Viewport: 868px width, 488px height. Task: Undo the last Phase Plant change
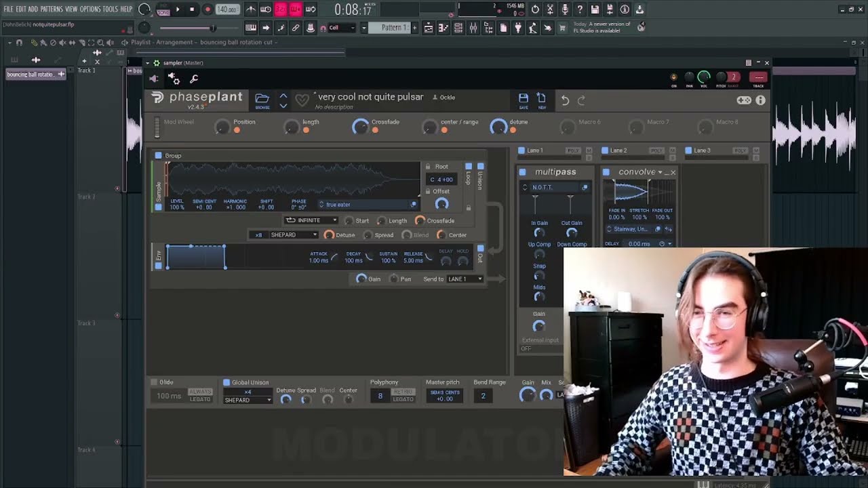(x=565, y=100)
